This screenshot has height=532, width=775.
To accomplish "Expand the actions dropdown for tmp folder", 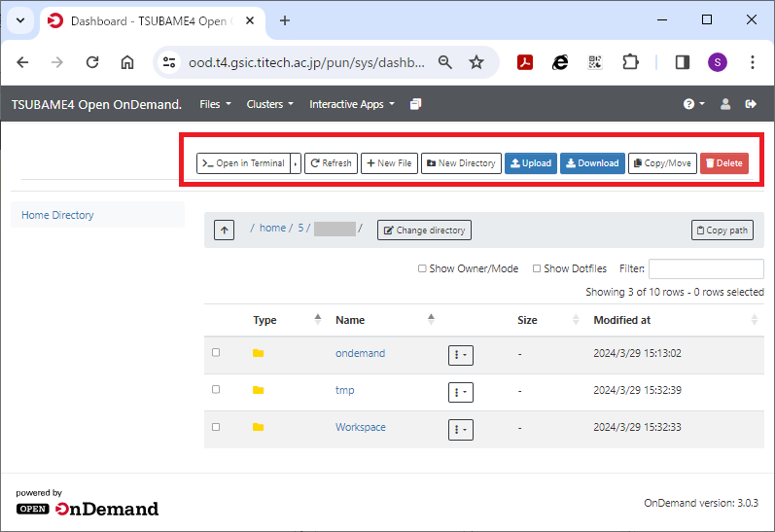I will 460,392.
